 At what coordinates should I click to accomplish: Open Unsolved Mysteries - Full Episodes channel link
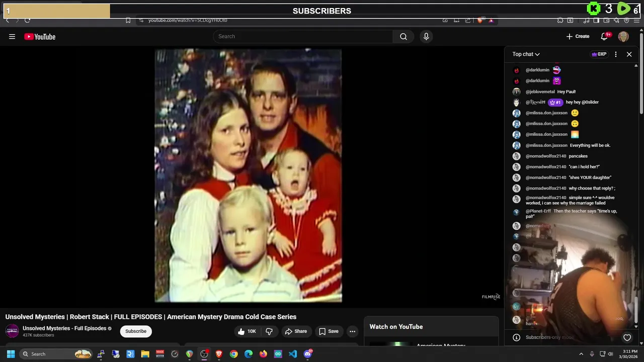click(64, 328)
